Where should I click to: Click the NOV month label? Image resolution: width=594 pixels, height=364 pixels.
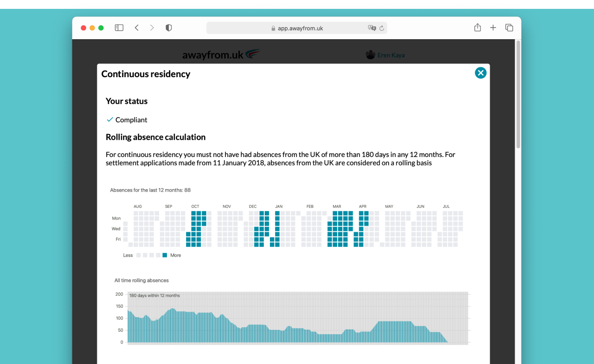pos(227,207)
